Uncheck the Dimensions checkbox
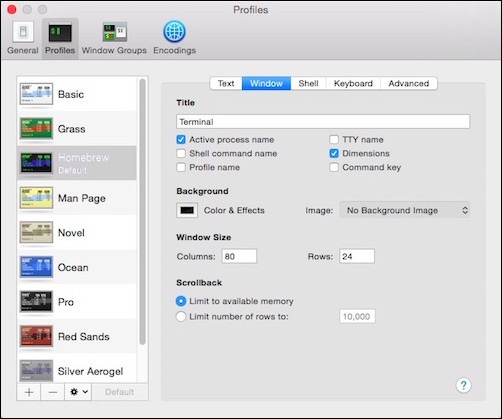 click(x=334, y=153)
